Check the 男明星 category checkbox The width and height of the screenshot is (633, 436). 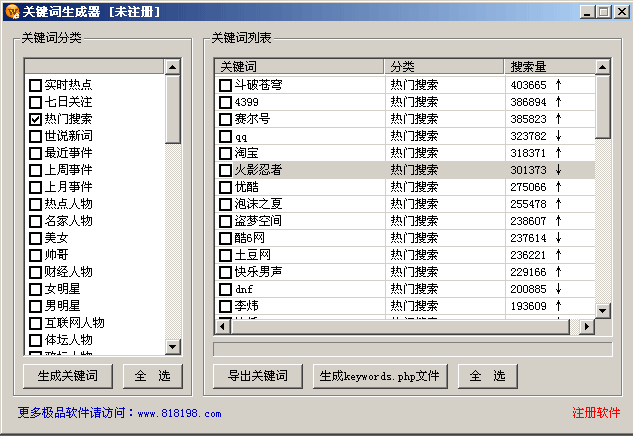point(36,306)
